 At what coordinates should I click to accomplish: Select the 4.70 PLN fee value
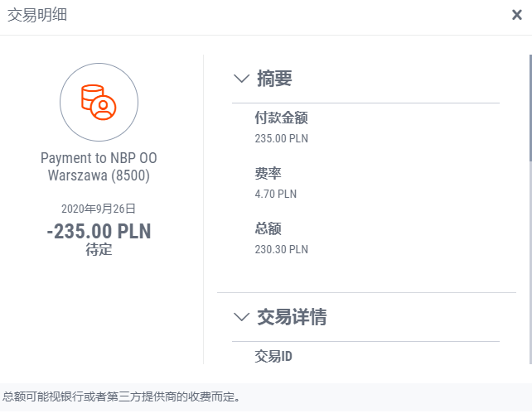coord(276,194)
